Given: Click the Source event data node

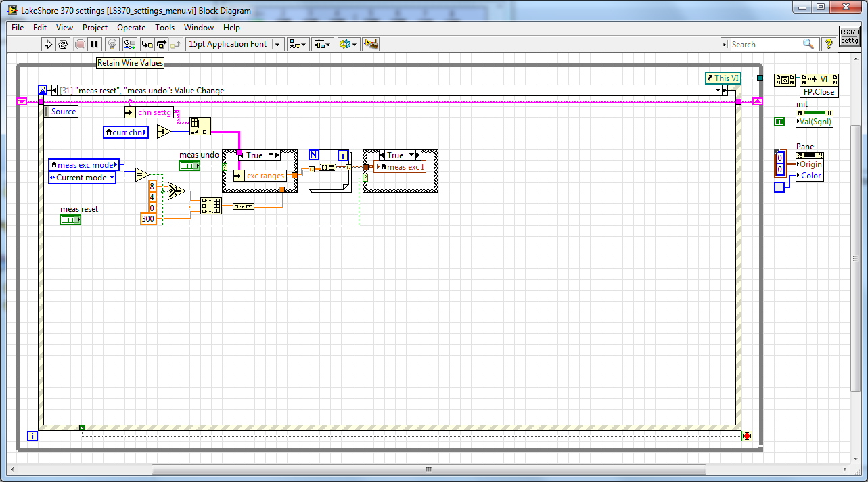Looking at the screenshot, I should [62, 112].
